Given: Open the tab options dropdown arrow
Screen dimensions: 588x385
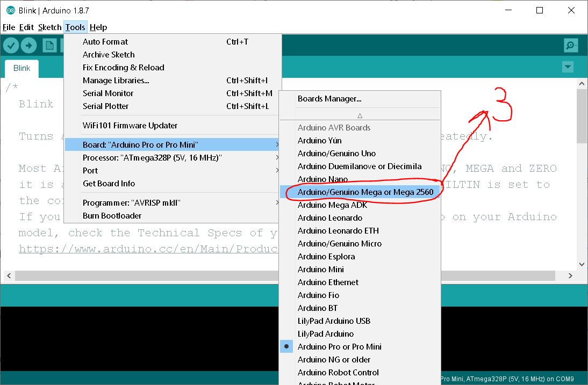Looking at the screenshot, I should click(x=568, y=67).
